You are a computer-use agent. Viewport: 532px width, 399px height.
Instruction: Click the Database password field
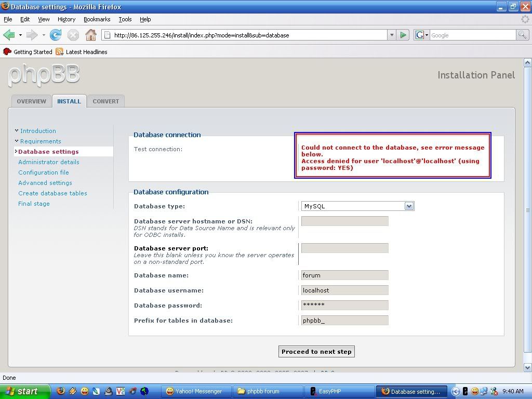345,305
